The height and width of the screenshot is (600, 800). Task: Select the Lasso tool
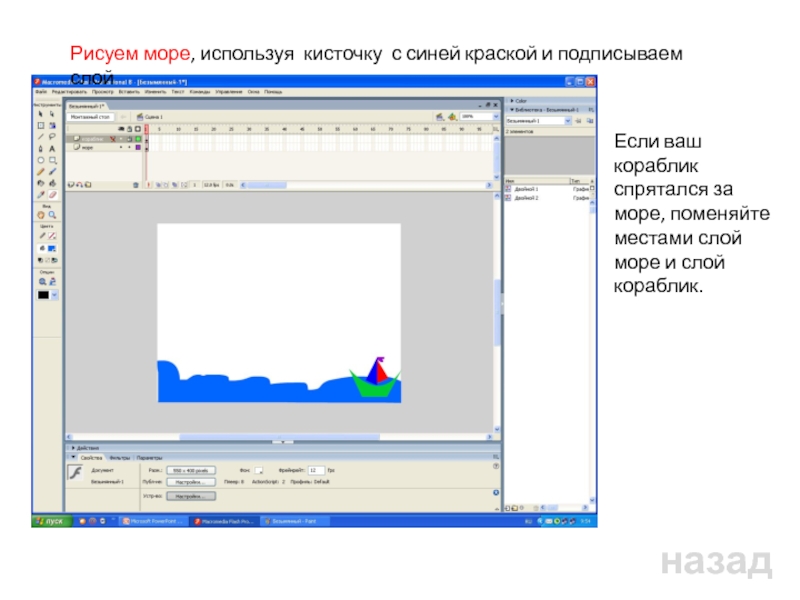coord(52,137)
